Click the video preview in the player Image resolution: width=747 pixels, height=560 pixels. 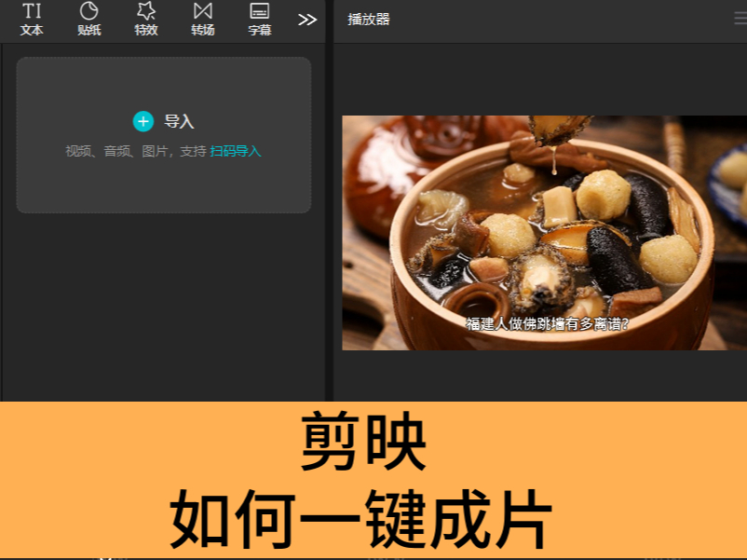[x=544, y=233]
